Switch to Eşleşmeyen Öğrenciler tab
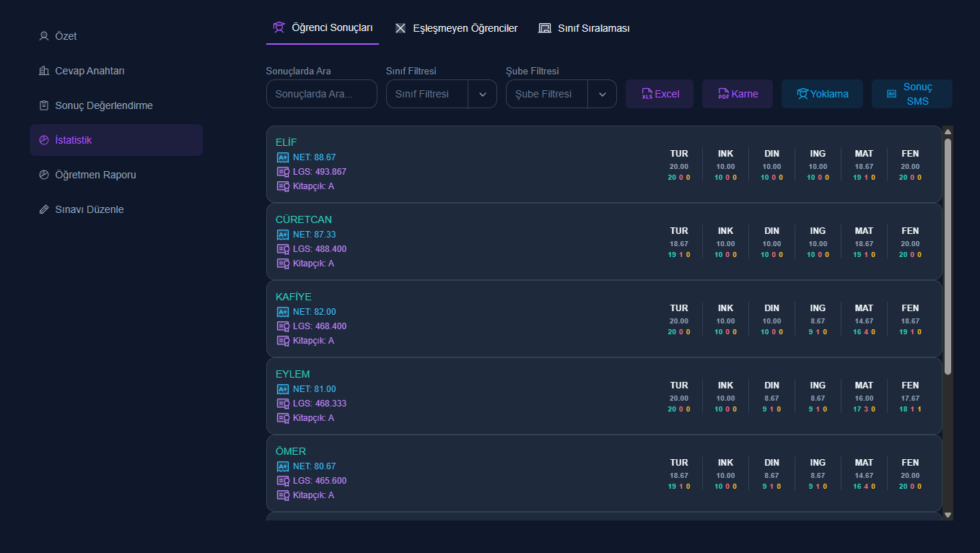Viewport: 980px width, 553px height. [x=456, y=28]
